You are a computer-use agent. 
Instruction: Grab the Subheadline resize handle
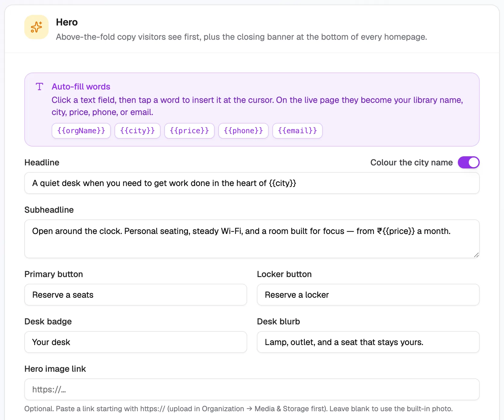[x=476, y=255]
